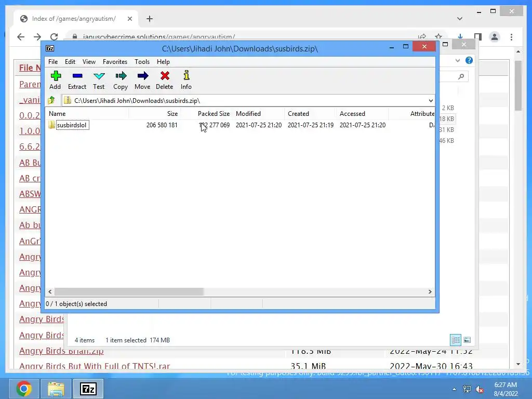The width and height of the screenshot is (532, 399).
Task: Sort by Packed Size column header
Action: coord(207,114)
